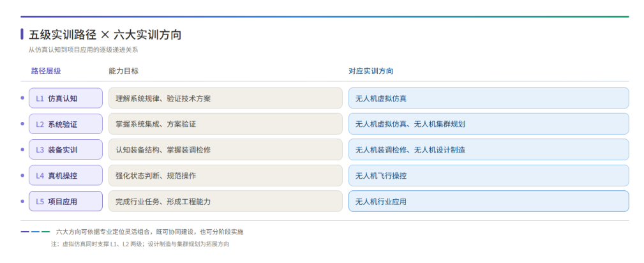Click the three-color dash legend in footer

click(35, 232)
